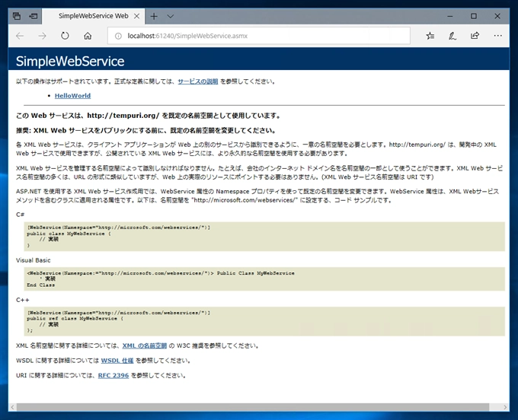Viewport: 518px width, 420px height.
Task: Click the scroll left arrow
Action: (12, 407)
